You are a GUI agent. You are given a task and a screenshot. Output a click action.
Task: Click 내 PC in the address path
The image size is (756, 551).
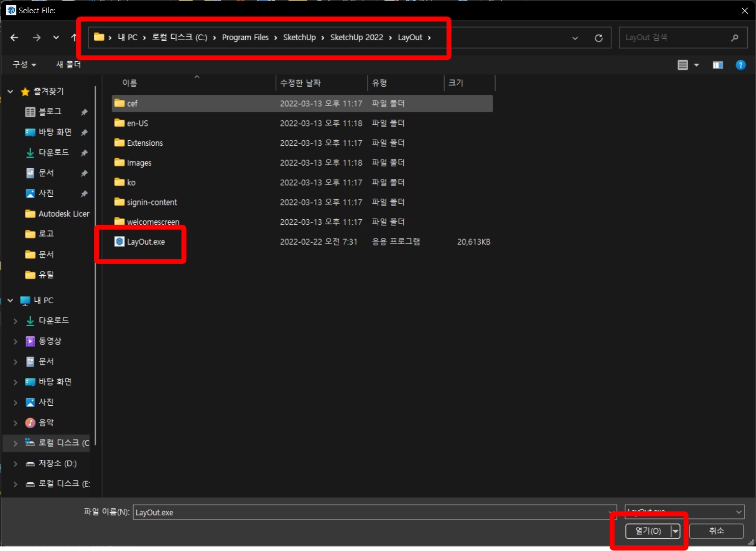[127, 37]
